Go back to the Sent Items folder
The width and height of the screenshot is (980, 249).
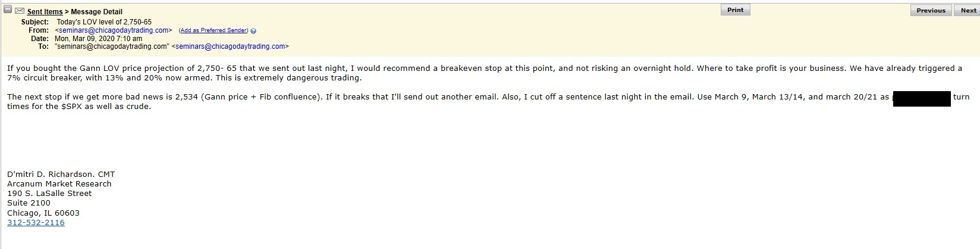tap(45, 12)
